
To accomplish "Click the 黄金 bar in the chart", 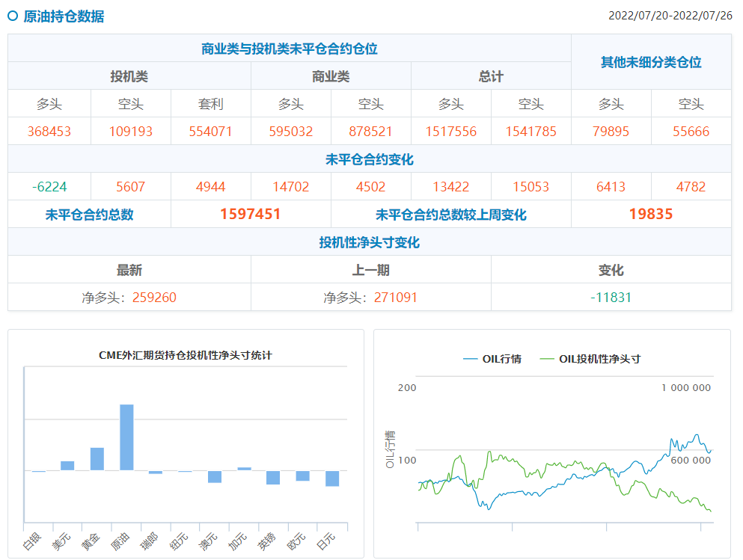I will (x=97, y=458).
